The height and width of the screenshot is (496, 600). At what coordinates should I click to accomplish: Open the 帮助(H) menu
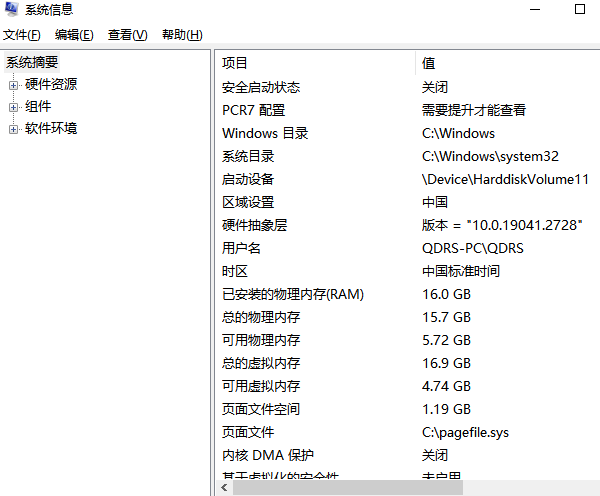(182, 35)
